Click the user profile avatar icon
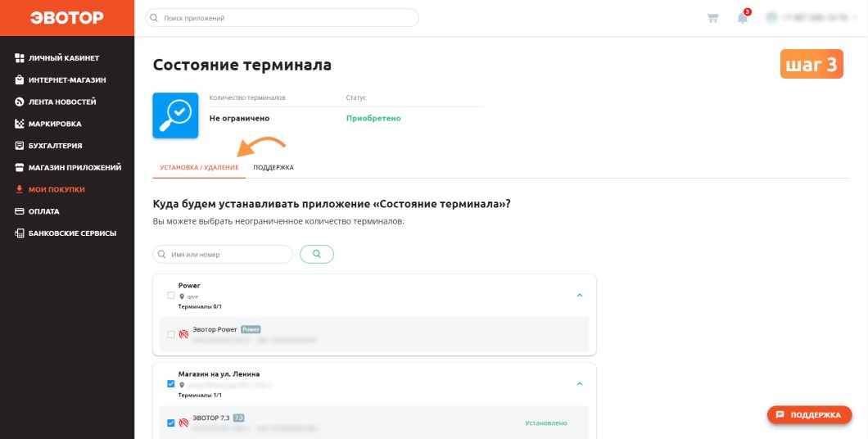The width and height of the screenshot is (868, 439). pos(771,18)
